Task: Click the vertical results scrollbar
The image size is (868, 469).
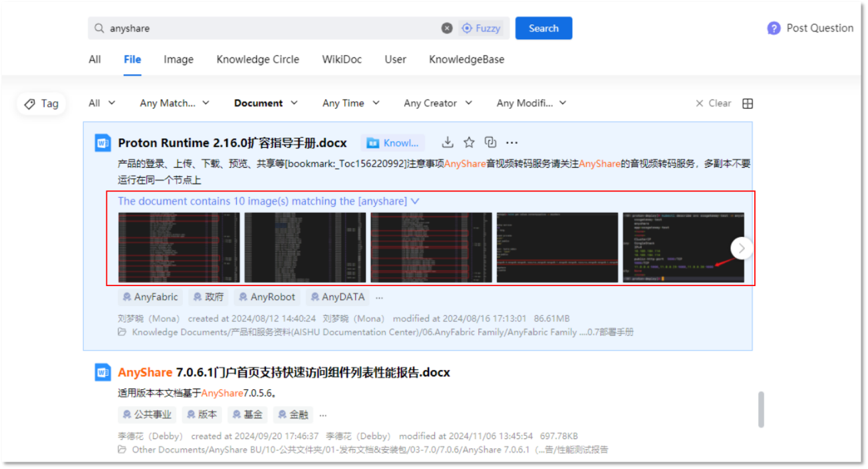Action: tap(761, 409)
